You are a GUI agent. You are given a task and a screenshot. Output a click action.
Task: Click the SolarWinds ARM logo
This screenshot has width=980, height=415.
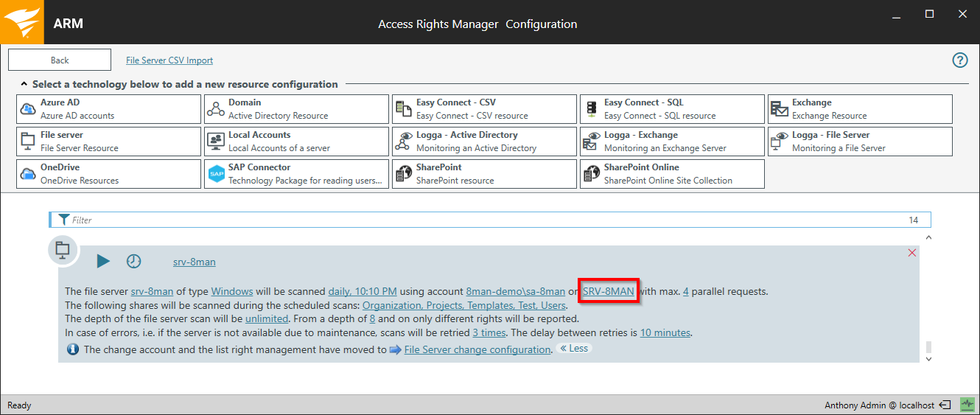[22, 22]
